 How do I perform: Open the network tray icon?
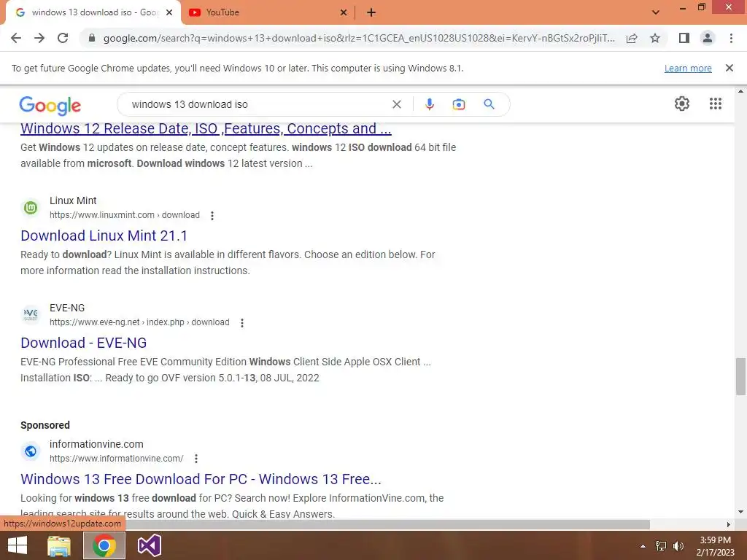click(661, 545)
